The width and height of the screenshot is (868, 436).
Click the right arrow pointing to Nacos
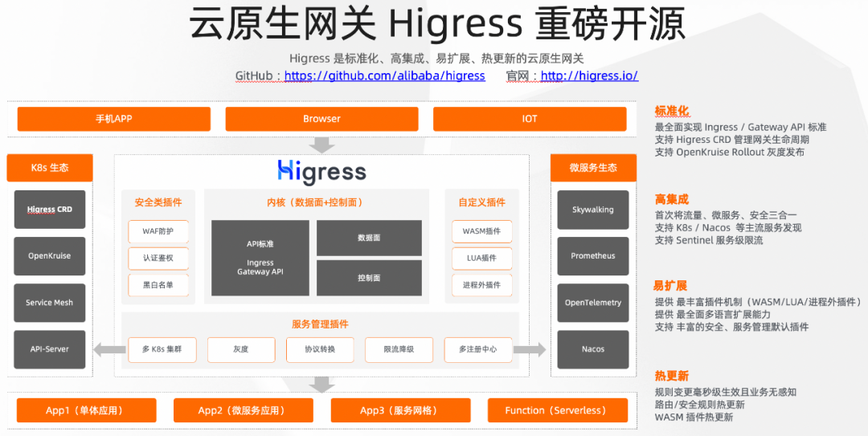click(x=530, y=350)
